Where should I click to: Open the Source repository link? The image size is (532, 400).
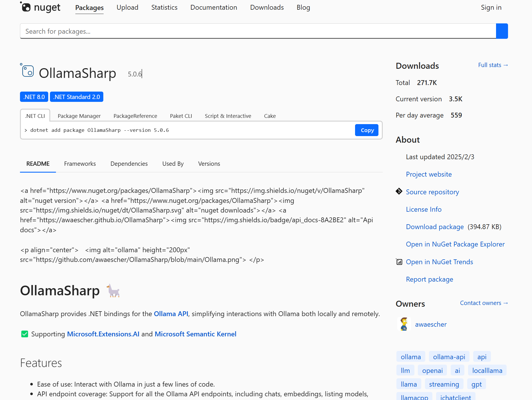click(x=432, y=192)
